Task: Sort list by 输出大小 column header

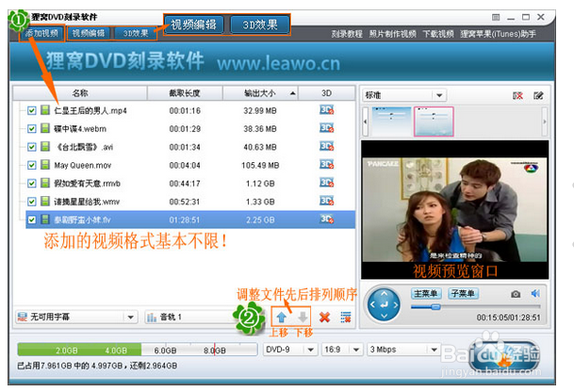Action: [x=260, y=93]
